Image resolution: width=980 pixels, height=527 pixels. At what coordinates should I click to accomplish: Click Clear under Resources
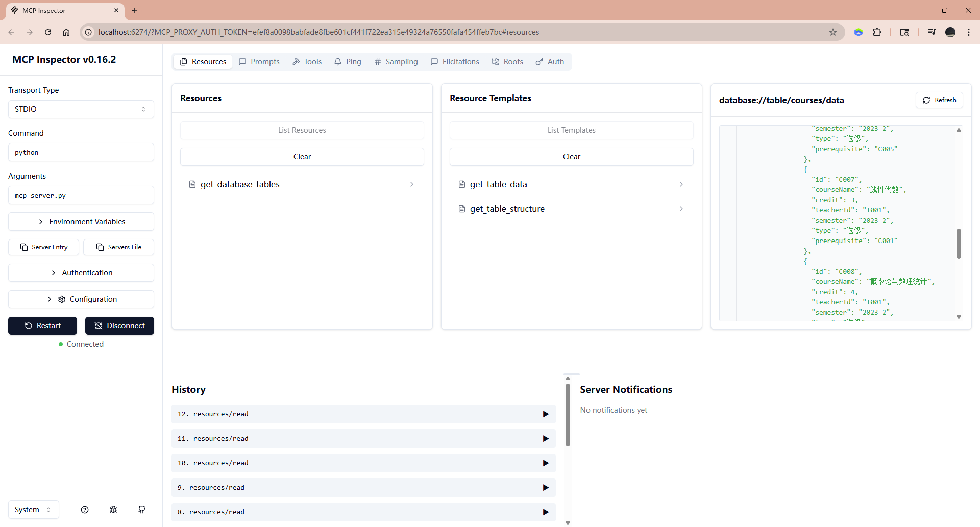(x=302, y=157)
